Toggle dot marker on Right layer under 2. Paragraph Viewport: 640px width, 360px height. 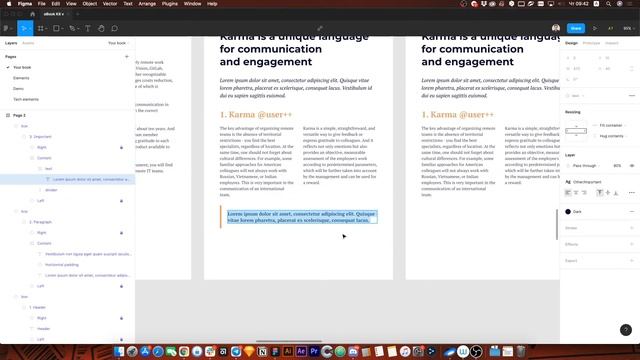pos(121,233)
